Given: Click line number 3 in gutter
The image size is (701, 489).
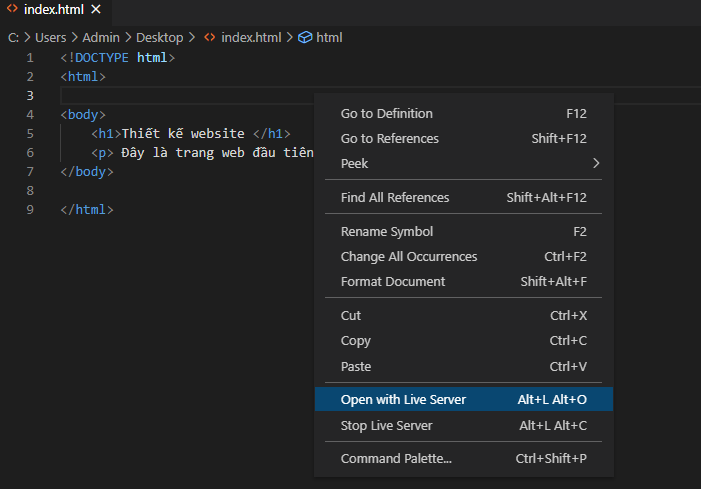Looking at the screenshot, I should 30,96.
